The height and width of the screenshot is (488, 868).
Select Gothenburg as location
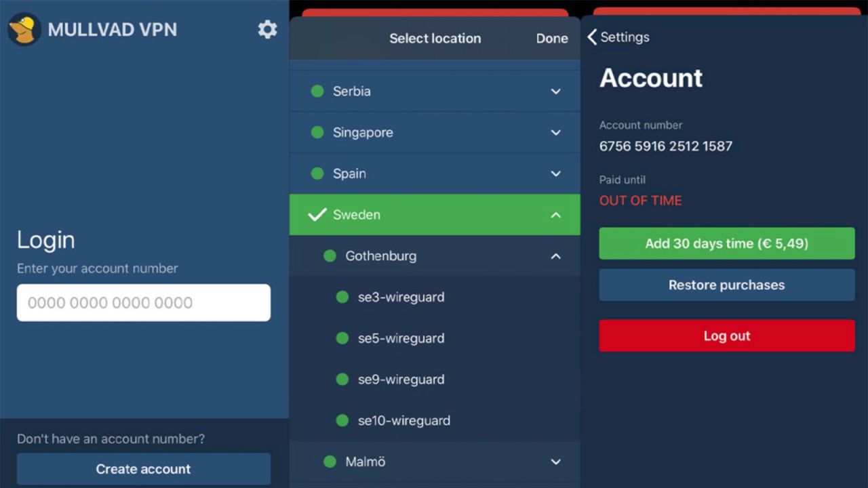click(x=435, y=256)
